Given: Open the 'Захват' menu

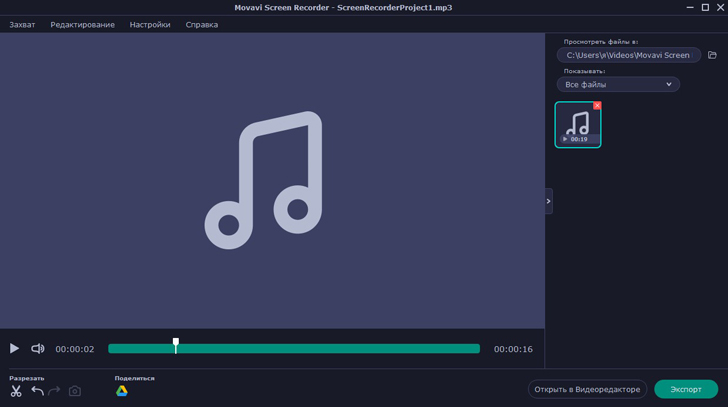Looking at the screenshot, I should pos(22,25).
